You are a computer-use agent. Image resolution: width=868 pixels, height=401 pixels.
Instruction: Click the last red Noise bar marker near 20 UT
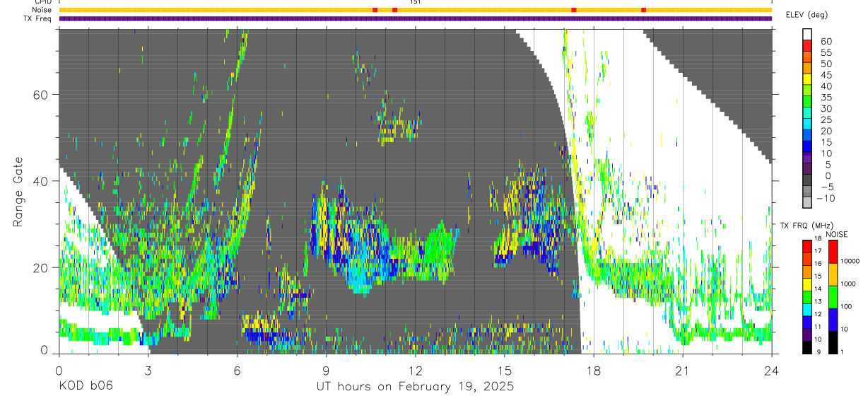(643, 10)
